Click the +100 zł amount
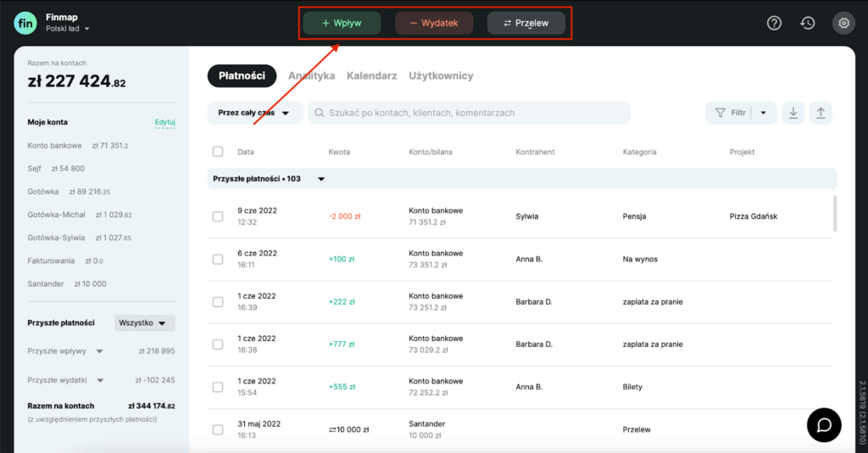 [342, 260]
